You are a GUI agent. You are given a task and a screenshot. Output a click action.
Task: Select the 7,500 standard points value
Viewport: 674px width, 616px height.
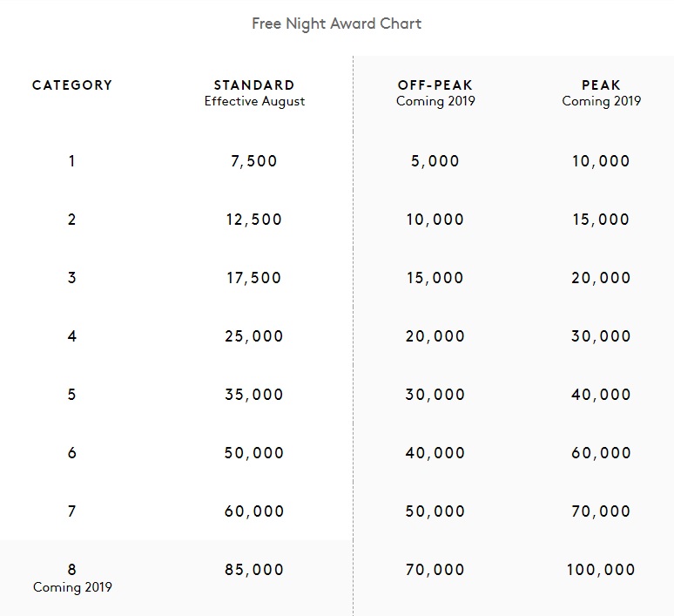pyautogui.click(x=254, y=161)
